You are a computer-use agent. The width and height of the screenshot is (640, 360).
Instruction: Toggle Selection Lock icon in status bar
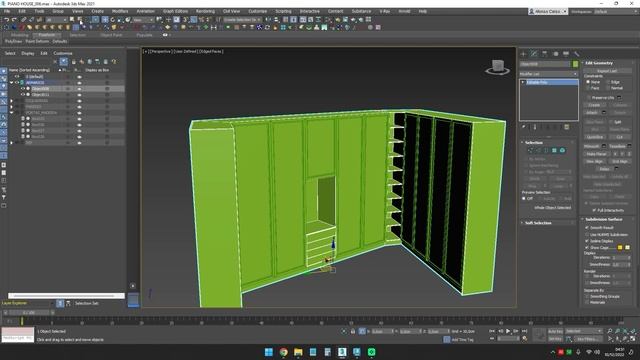(x=353, y=331)
